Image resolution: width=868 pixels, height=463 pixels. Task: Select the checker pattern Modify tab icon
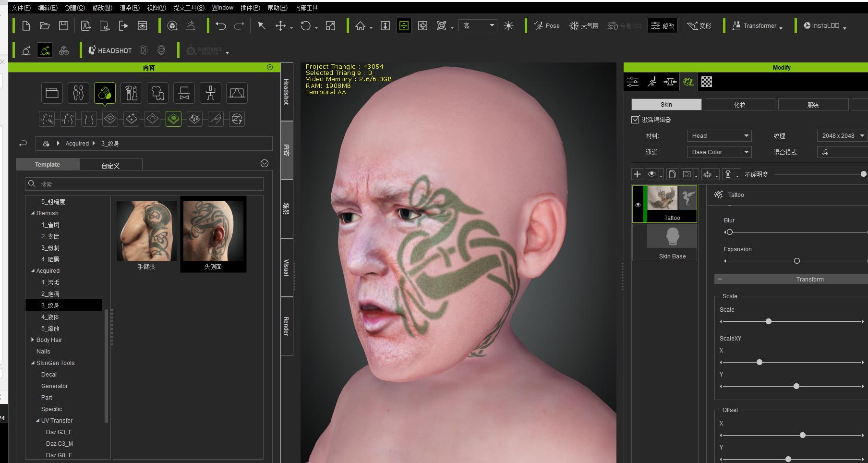pos(707,82)
